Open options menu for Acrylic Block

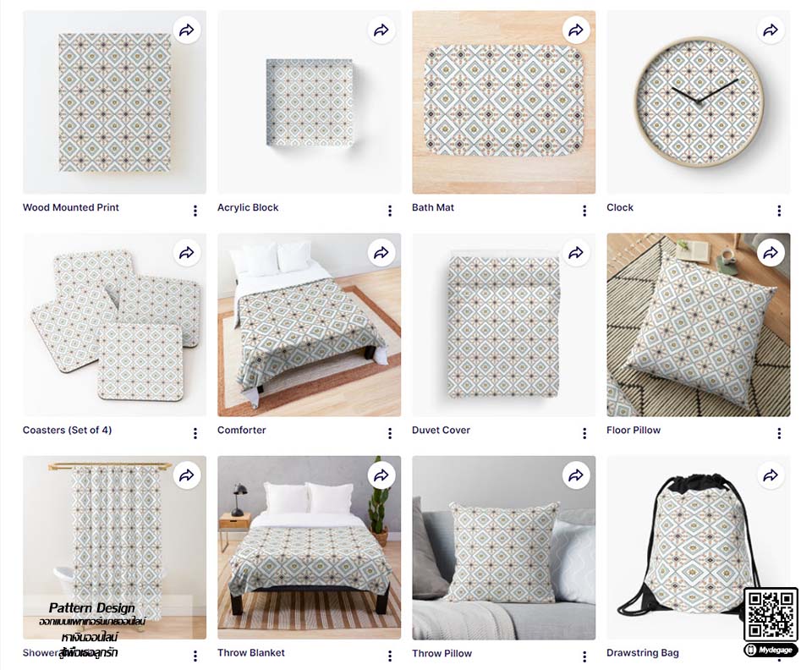pos(390,211)
